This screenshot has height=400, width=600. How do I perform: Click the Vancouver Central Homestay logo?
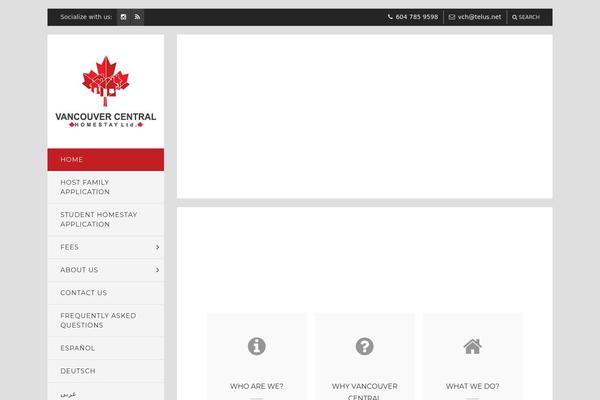point(106,92)
